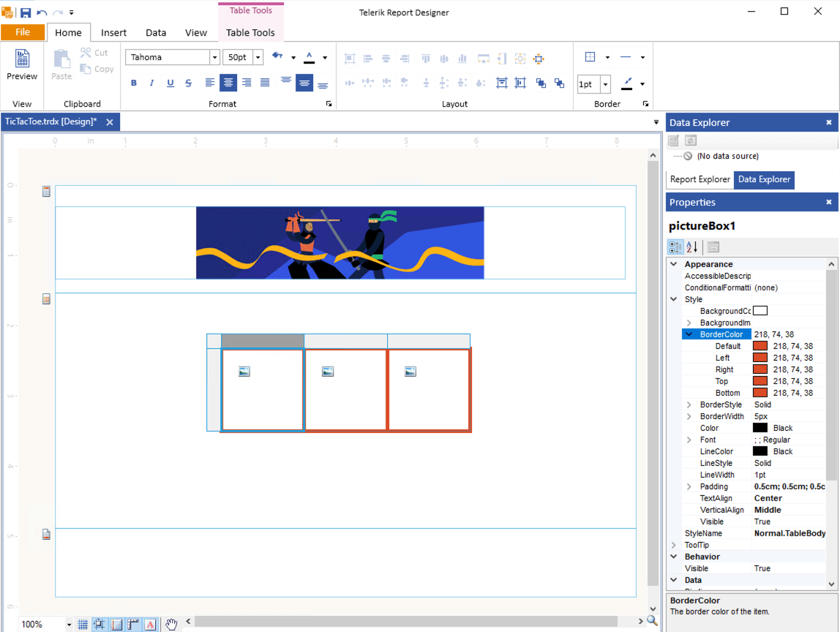Screen dimensions: 840x632
Task: Click the LineColor black swatch
Action: (760, 451)
